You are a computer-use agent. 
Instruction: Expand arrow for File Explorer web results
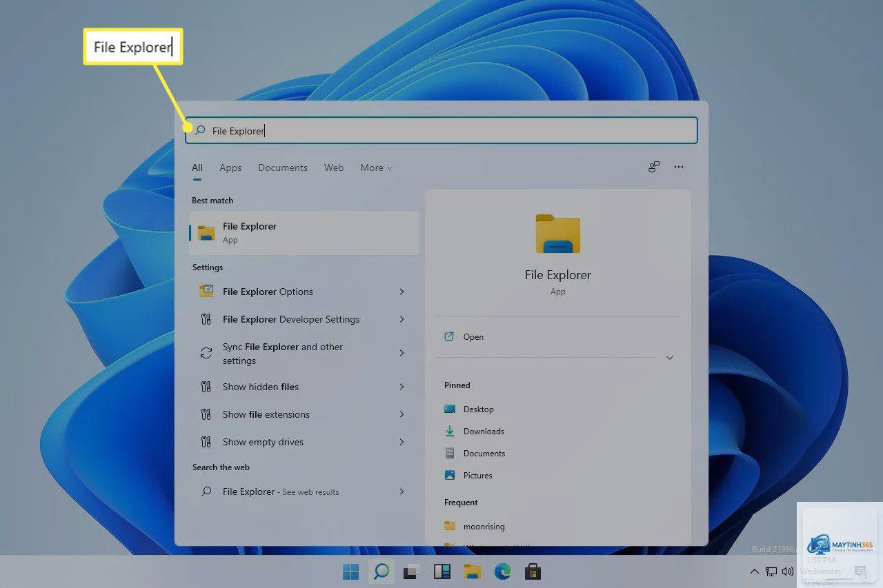(401, 491)
